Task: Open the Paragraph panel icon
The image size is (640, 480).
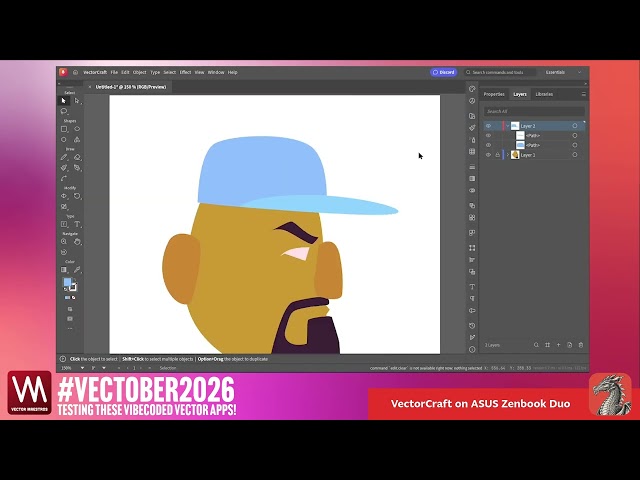Action: tap(472, 298)
